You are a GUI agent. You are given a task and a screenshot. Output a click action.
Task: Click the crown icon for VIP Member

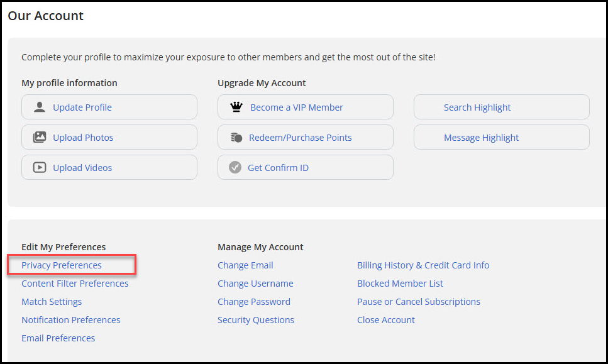coord(236,107)
